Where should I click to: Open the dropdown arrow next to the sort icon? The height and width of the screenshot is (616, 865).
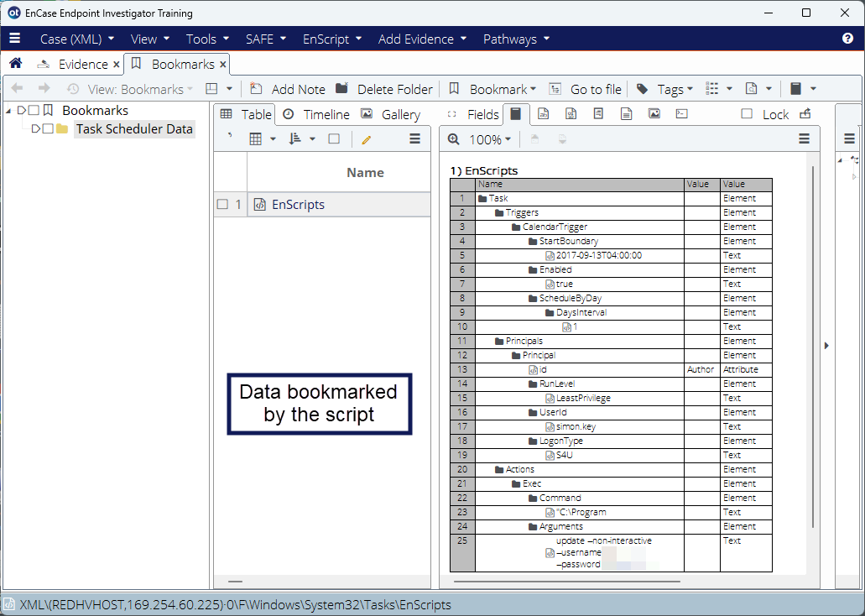[312, 139]
